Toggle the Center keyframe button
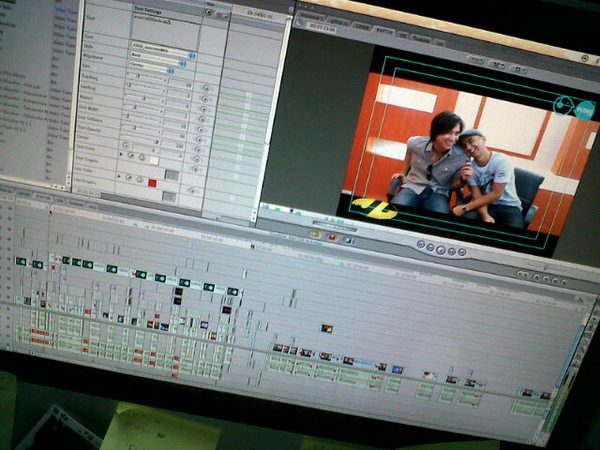This screenshot has width=600, height=450. click(x=196, y=159)
